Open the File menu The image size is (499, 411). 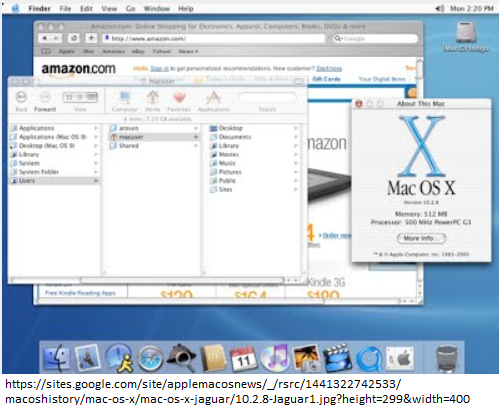coord(65,8)
